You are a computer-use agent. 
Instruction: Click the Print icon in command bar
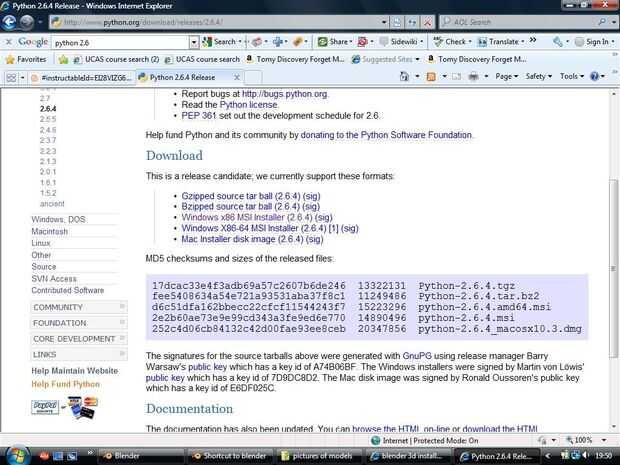473,76
